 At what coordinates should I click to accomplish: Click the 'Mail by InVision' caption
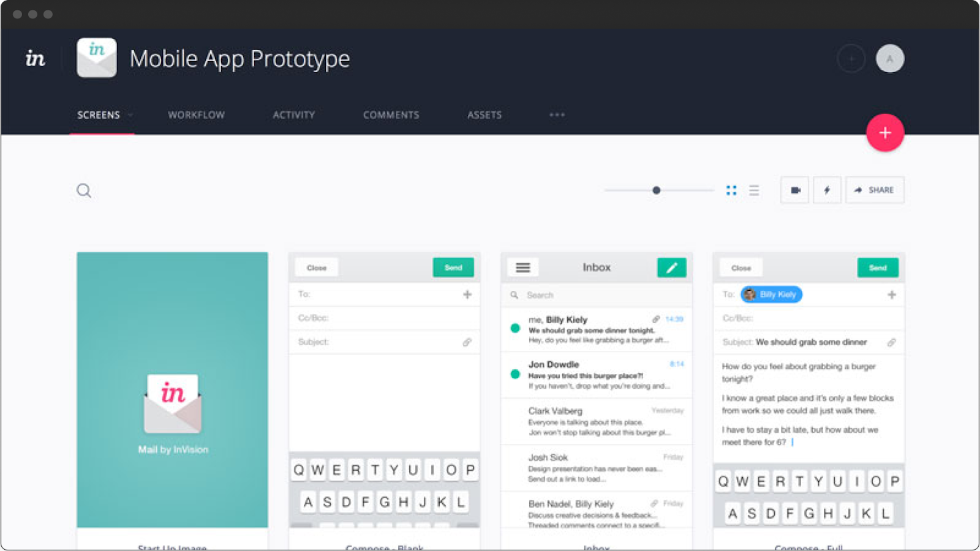tap(173, 449)
